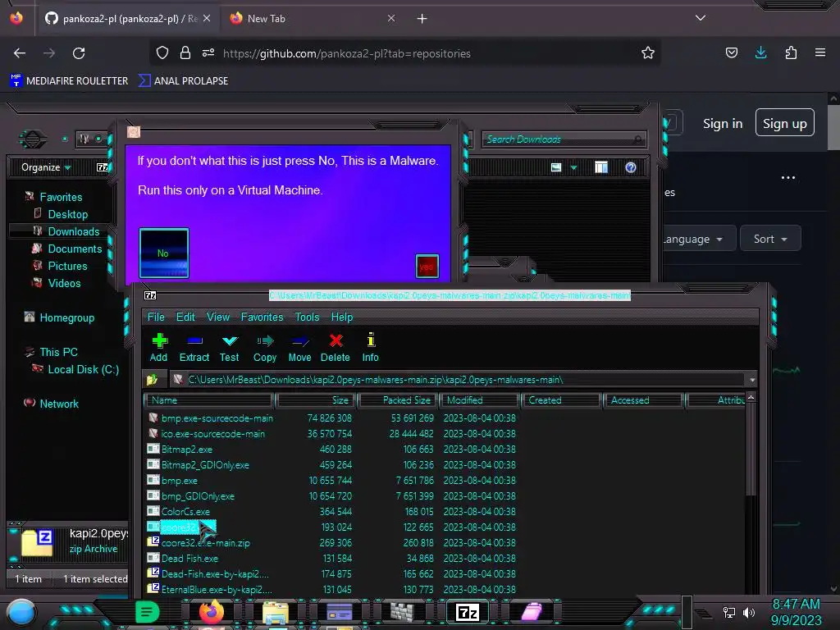This screenshot has width=840, height=630.
Task: Click Sign in on GitHub
Action: tap(723, 124)
